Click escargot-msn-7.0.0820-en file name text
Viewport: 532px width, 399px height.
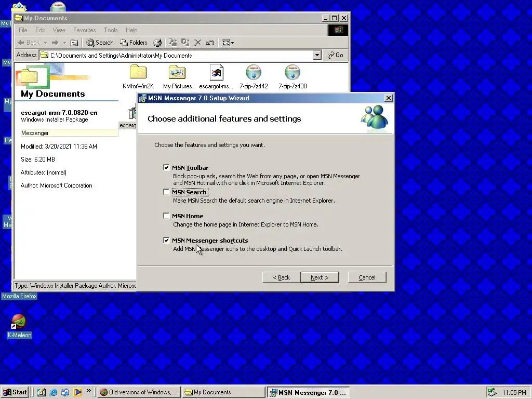59,113
